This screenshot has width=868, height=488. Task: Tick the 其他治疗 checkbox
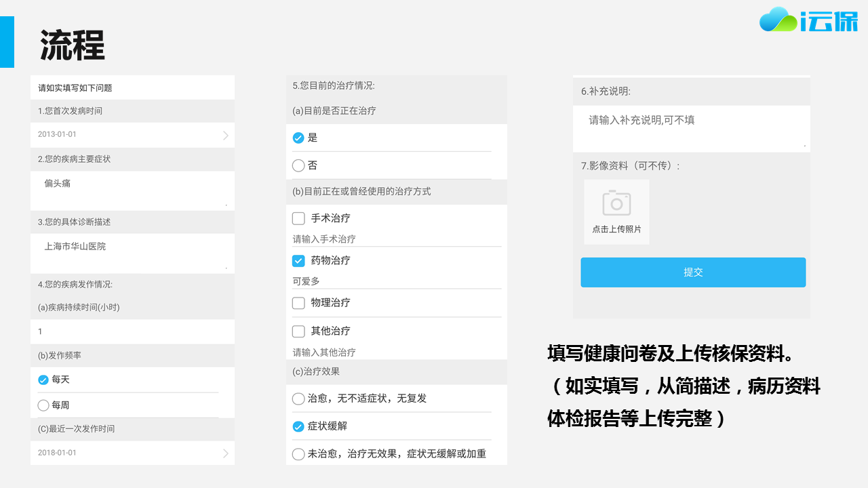coord(298,331)
